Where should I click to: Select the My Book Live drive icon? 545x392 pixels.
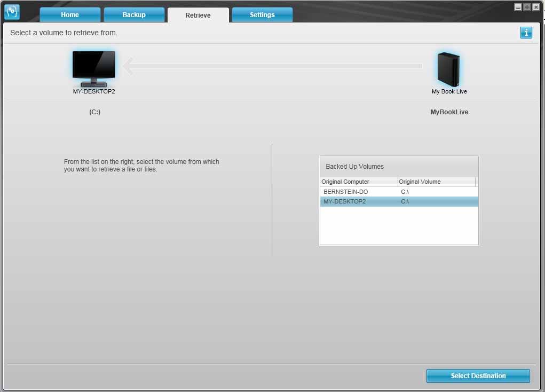pos(448,69)
